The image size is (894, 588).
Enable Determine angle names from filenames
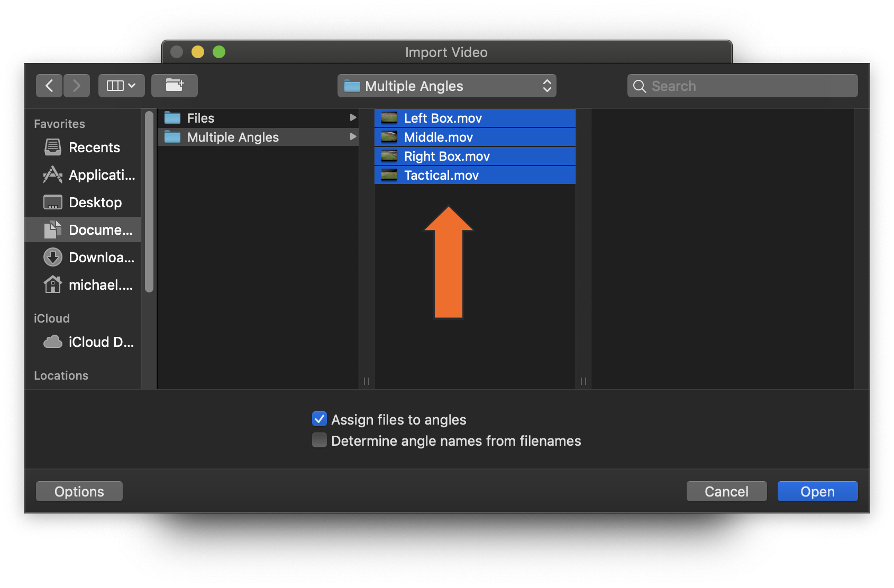tap(319, 440)
